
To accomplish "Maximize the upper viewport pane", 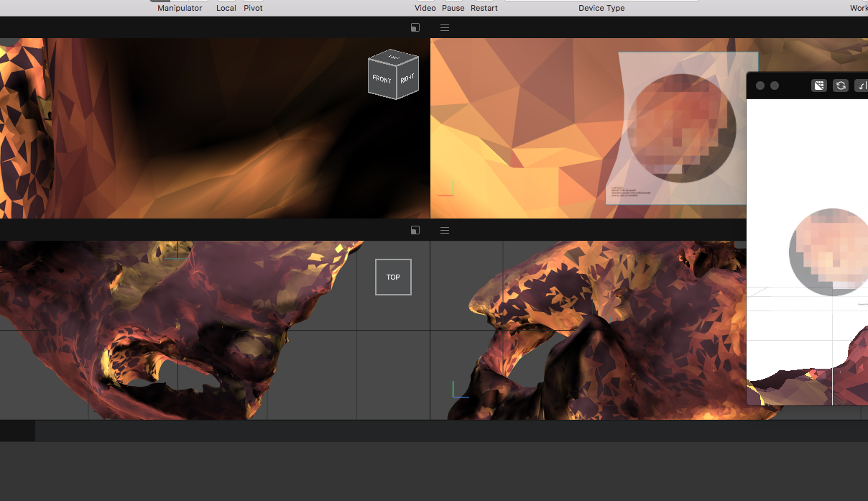I will (415, 27).
